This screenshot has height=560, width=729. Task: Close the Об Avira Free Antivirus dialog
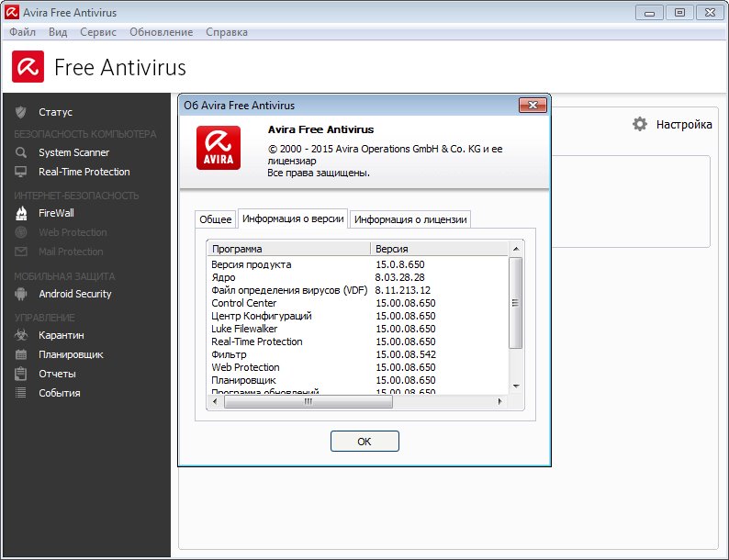click(533, 105)
